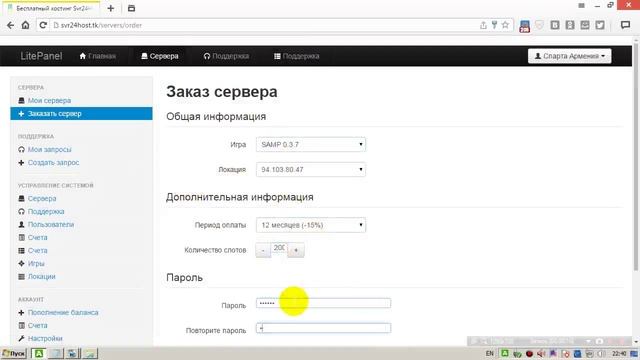Expand the Спарта Армения user menu

click(569, 56)
